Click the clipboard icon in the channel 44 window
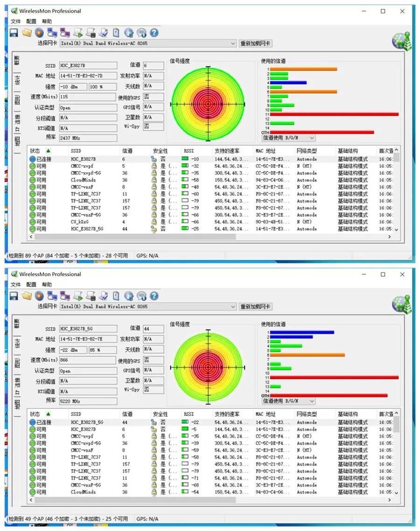Viewport: 420px width, 531px height. tap(116, 296)
